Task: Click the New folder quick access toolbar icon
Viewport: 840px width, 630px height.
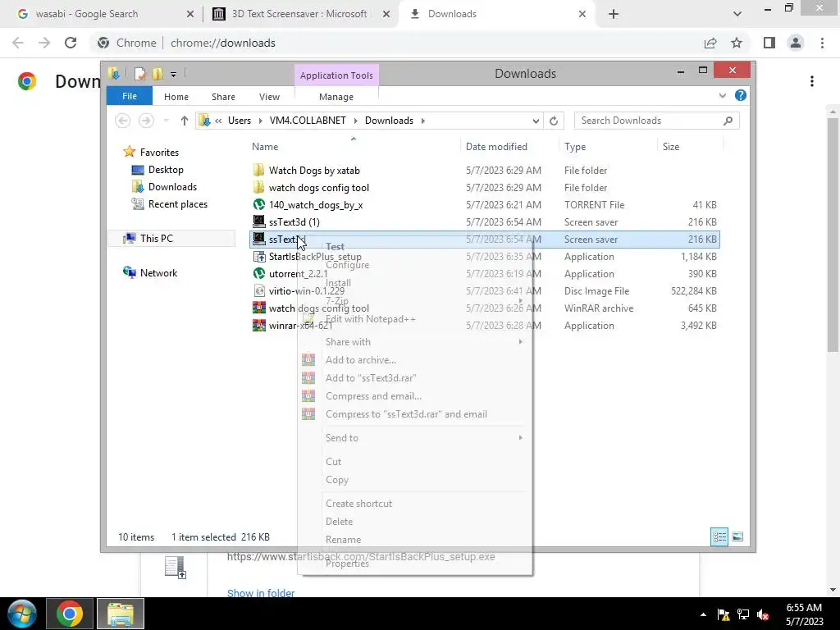Action: pyautogui.click(x=157, y=74)
